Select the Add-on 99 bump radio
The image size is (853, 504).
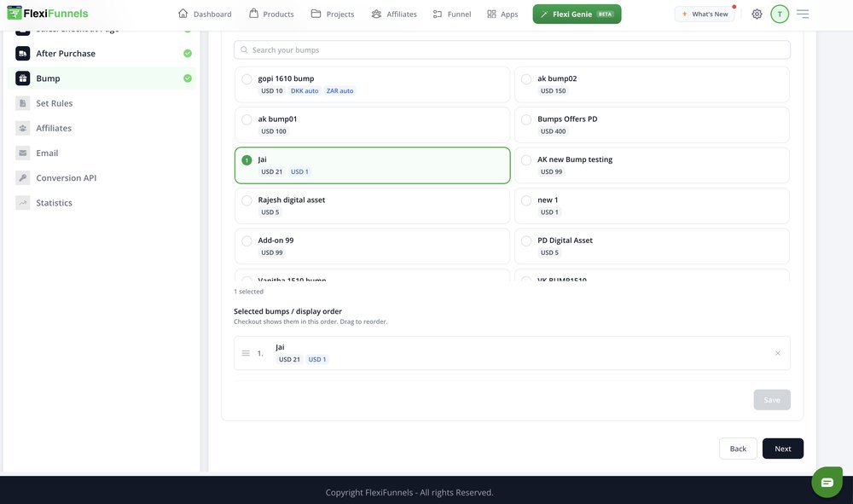click(247, 240)
